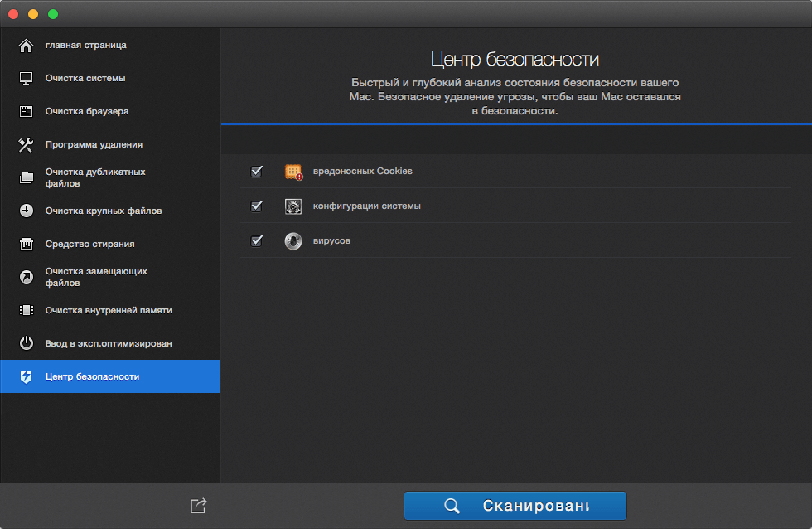Go to Очистка браузера section

109,111
